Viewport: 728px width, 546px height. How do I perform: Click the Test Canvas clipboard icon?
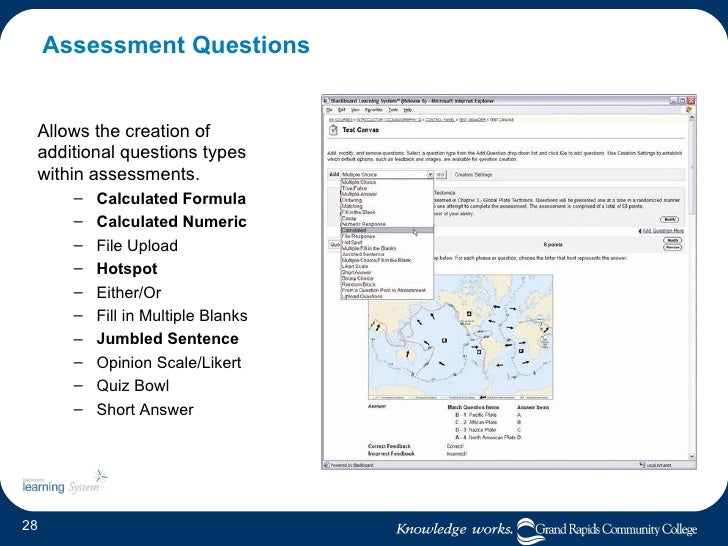point(333,130)
